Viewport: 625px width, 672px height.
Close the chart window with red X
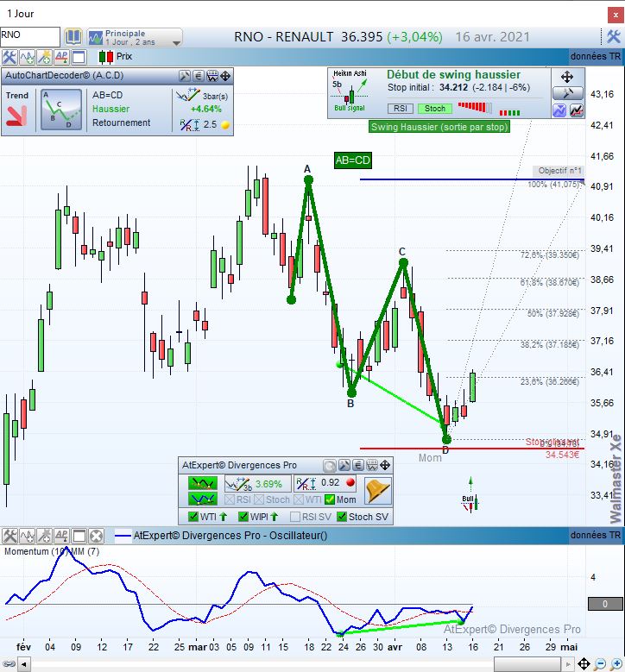616,15
